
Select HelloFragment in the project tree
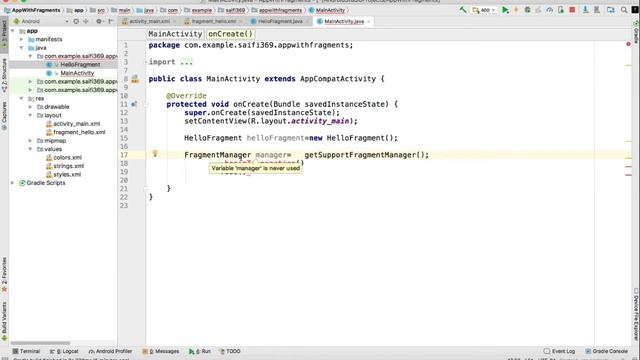pos(80,64)
